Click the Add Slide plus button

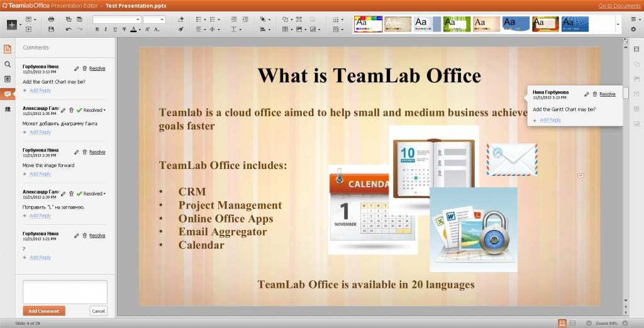click(11, 25)
